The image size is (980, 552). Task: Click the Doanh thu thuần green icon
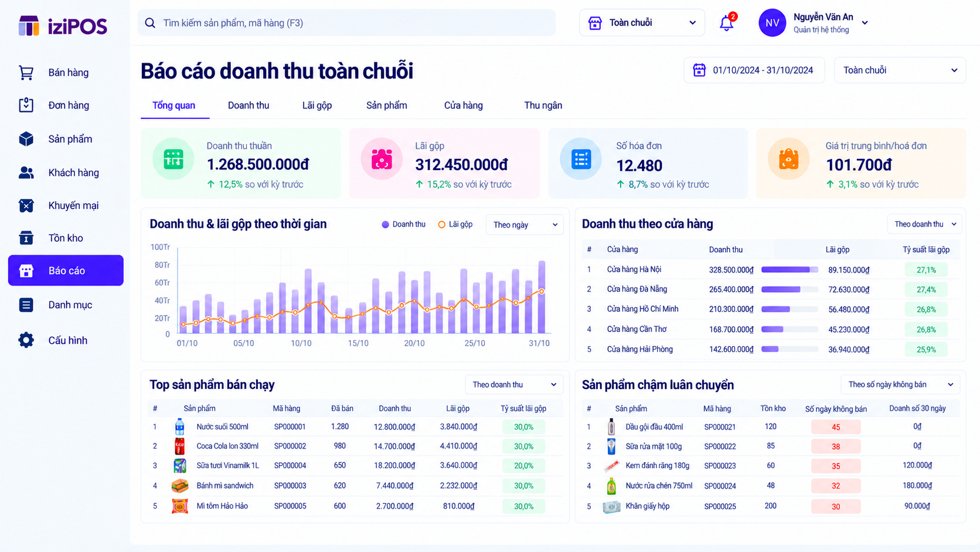(173, 159)
